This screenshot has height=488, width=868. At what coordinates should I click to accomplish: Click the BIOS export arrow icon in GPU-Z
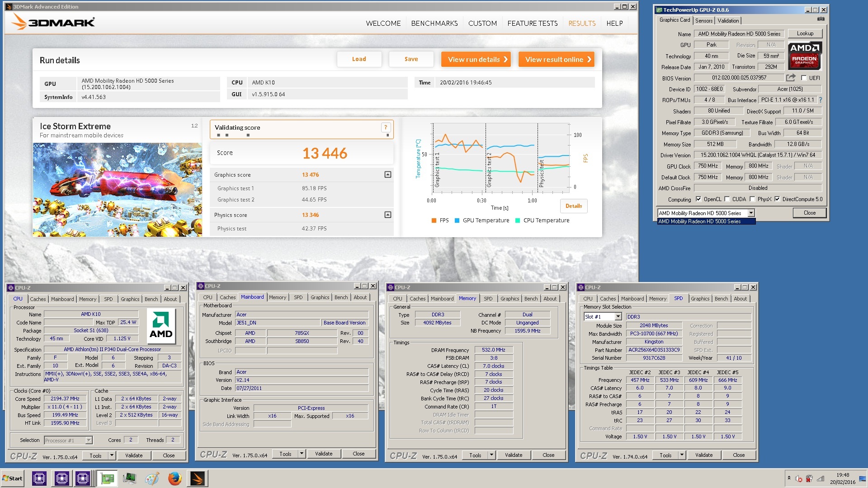791,78
